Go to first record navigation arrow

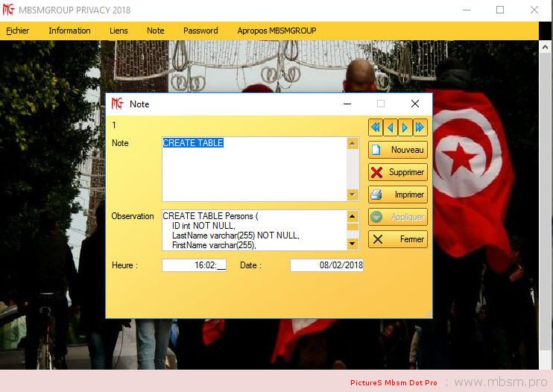pyautogui.click(x=376, y=127)
